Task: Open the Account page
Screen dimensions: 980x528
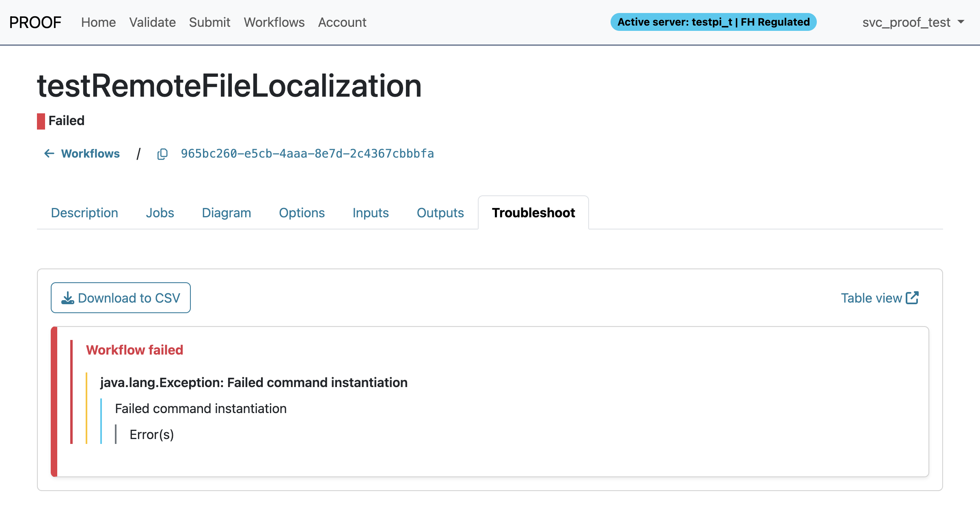Action: [x=342, y=22]
